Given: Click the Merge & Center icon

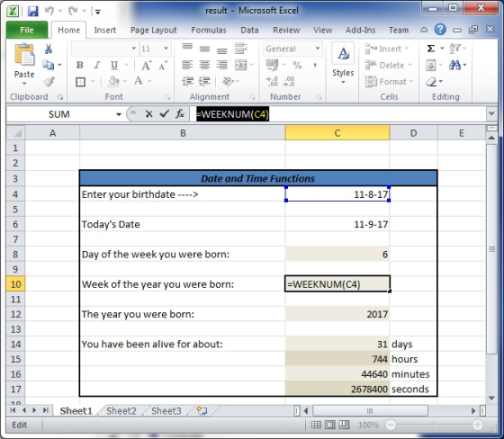Looking at the screenshot, I should pyautogui.click(x=241, y=66).
